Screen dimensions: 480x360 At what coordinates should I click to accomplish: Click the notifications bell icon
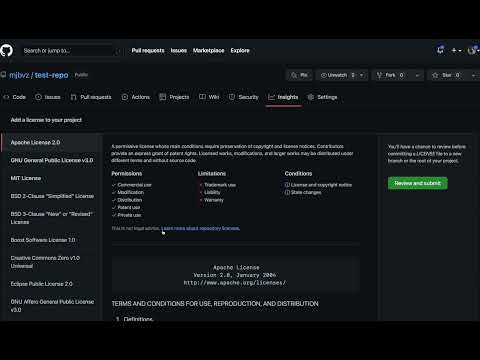(440, 50)
